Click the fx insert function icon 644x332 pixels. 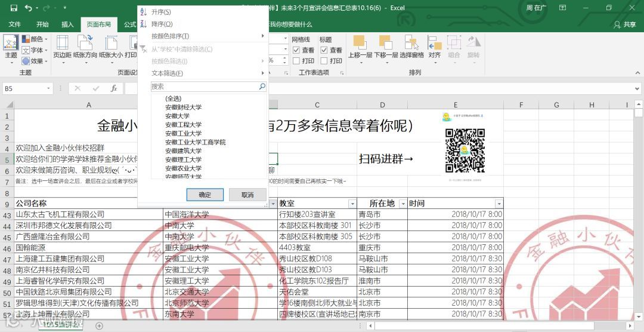click(x=114, y=88)
